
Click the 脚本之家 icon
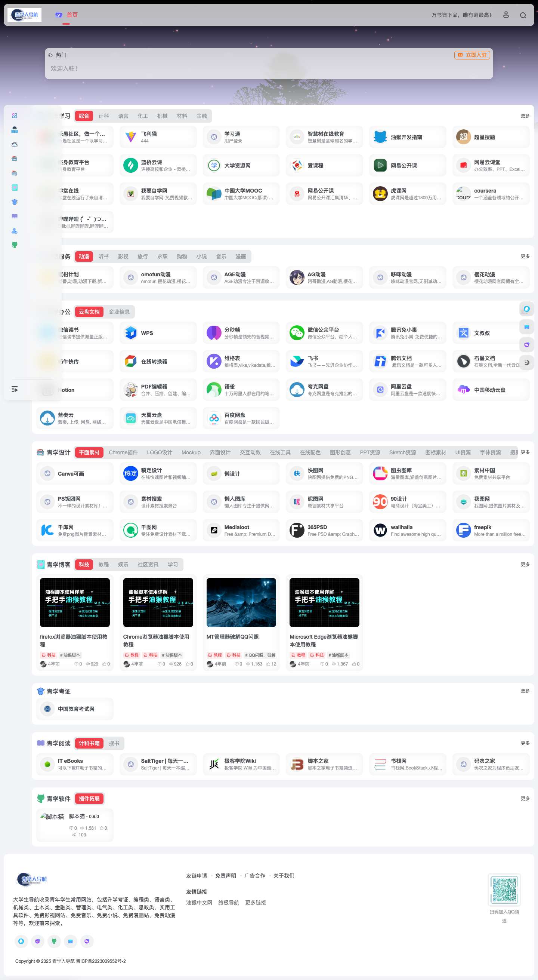[x=297, y=764]
